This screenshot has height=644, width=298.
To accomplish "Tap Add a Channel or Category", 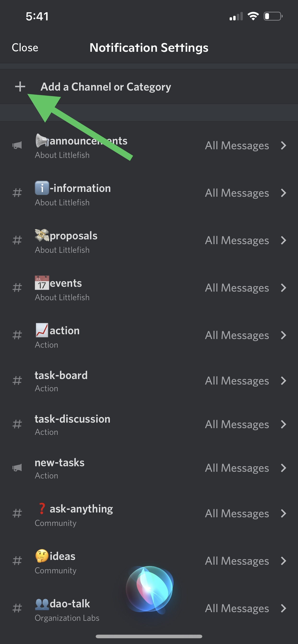I will [106, 87].
